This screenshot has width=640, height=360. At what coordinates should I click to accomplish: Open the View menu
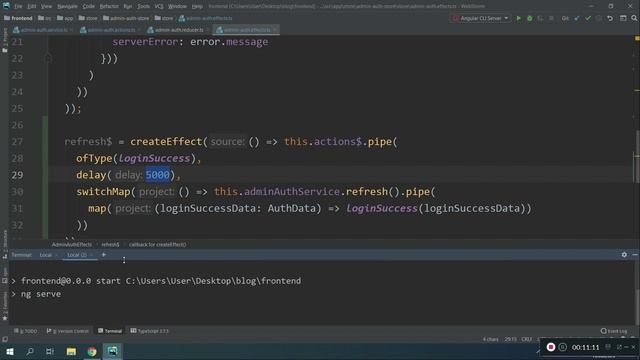click(47, 7)
